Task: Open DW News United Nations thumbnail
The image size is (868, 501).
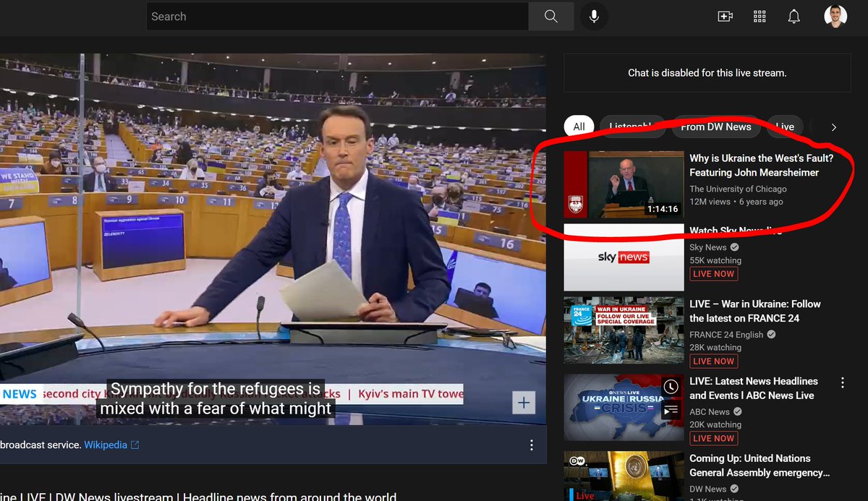Action: click(x=624, y=476)
